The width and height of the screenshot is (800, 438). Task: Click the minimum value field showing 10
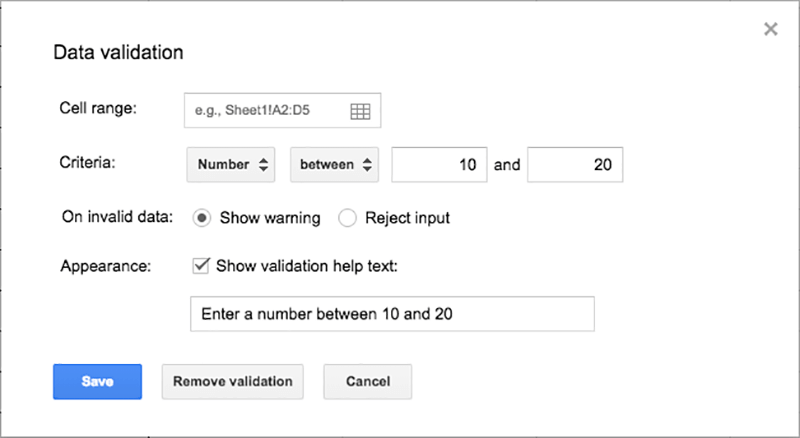click(439, 165)
